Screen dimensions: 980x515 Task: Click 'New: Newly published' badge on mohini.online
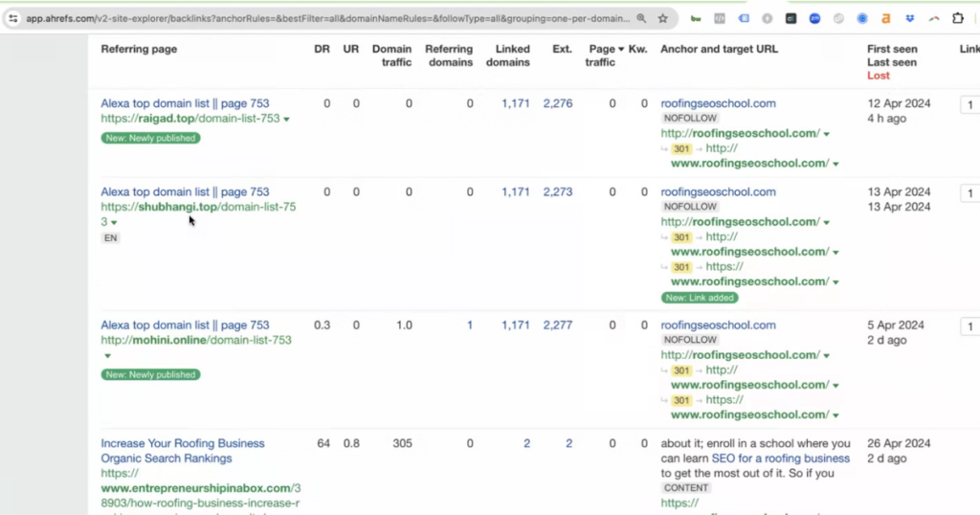(150, 374)
